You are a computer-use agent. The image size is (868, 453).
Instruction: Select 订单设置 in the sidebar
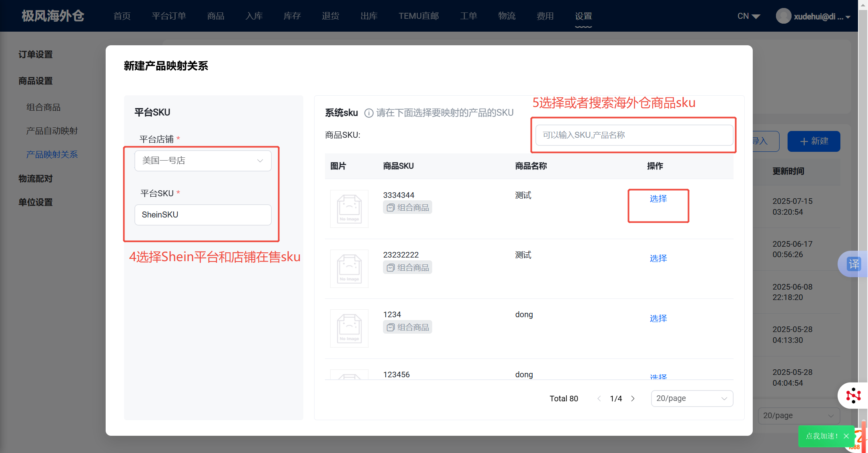[x=36, y=54]
